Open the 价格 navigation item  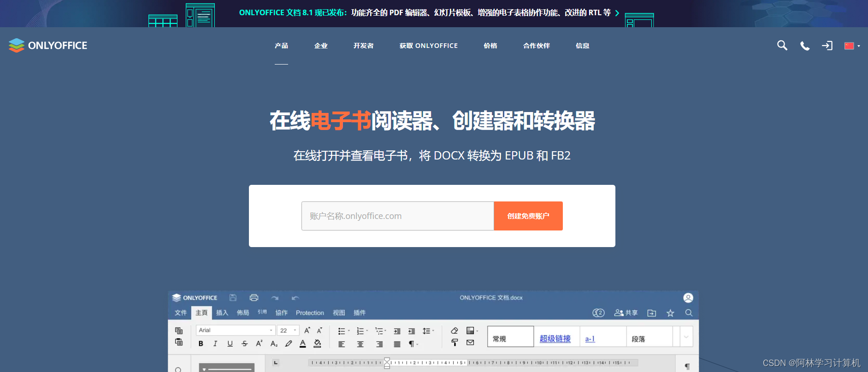click(490, 46)
